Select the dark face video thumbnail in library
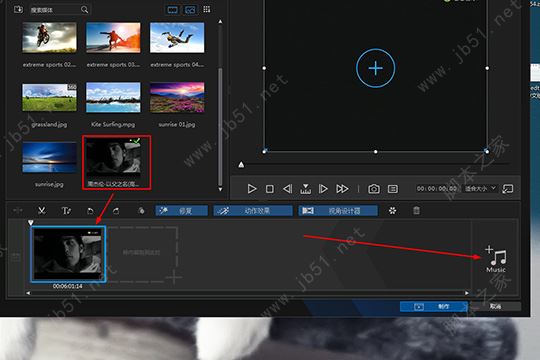 click(113, 157)
